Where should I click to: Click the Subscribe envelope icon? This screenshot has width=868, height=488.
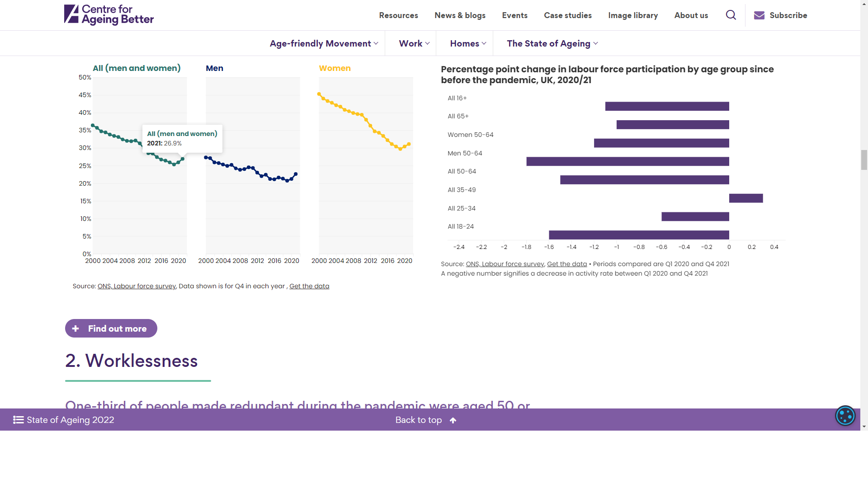tap(759, 15)
